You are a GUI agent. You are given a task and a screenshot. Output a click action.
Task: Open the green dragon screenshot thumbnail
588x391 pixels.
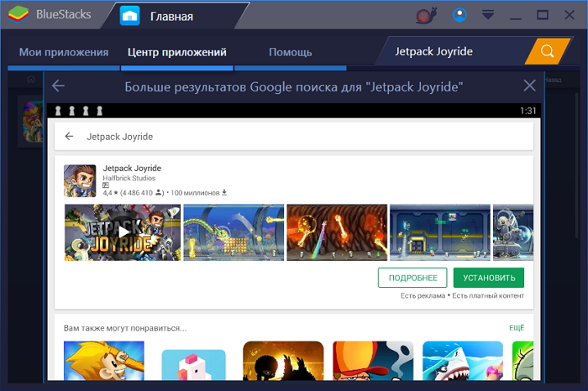point(234,232)
